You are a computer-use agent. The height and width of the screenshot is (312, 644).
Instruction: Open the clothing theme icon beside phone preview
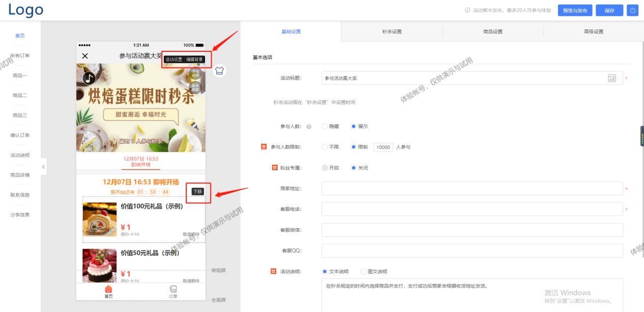219,71
